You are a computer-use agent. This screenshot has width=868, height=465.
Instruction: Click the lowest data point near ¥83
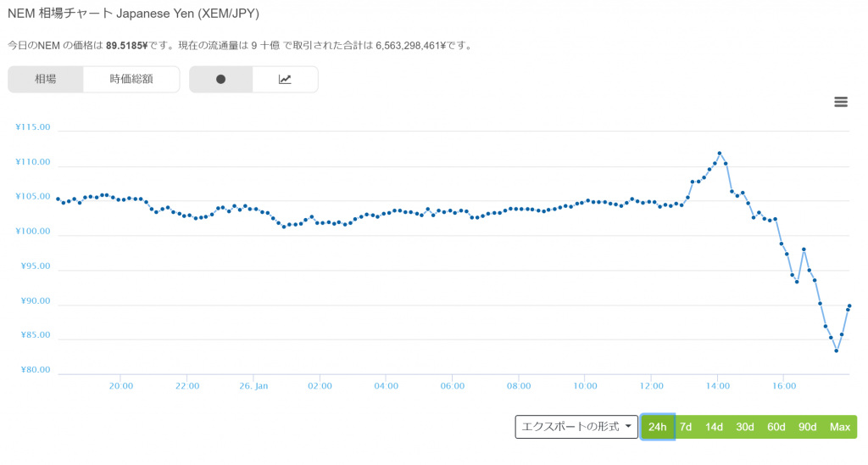point(837,350)
